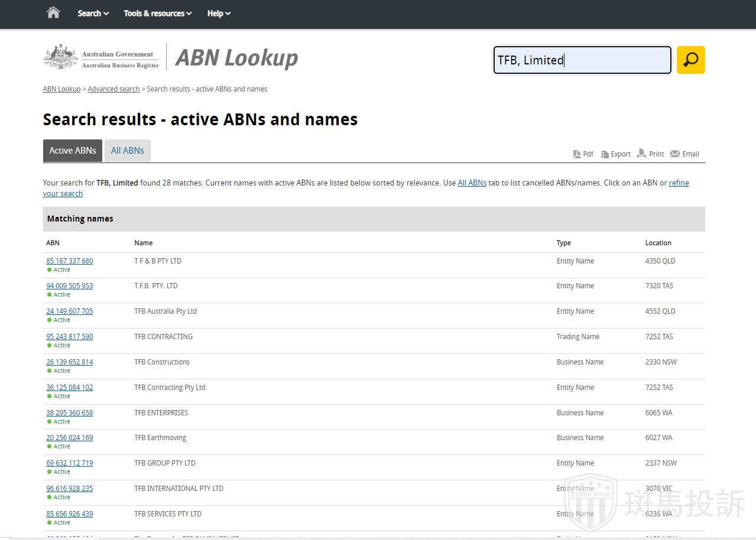Switch to the All ABNs tab
Viewport: 756px width, 540px height.
[x=127, y=151]
